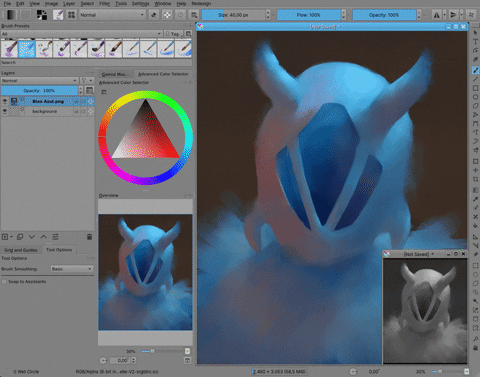Open the Brush Smoothing Basic dropdown

pyautogui.click(x=72, y=269)
